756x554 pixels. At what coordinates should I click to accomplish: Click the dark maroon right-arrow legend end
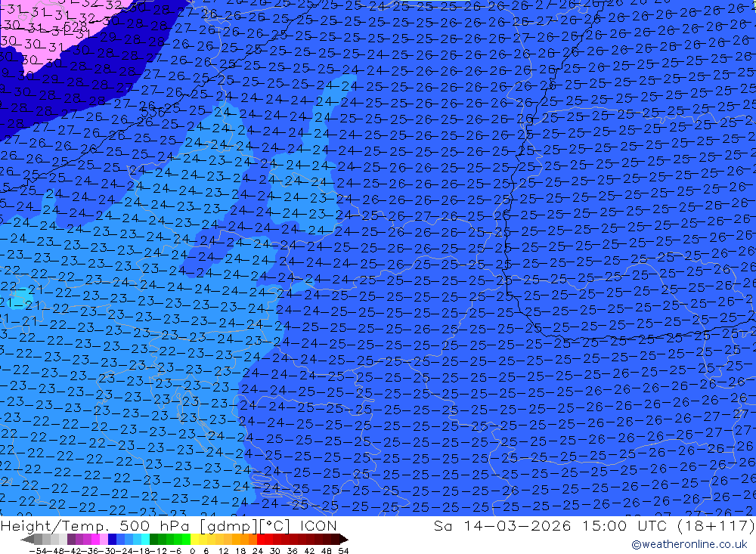coord(344,540)
